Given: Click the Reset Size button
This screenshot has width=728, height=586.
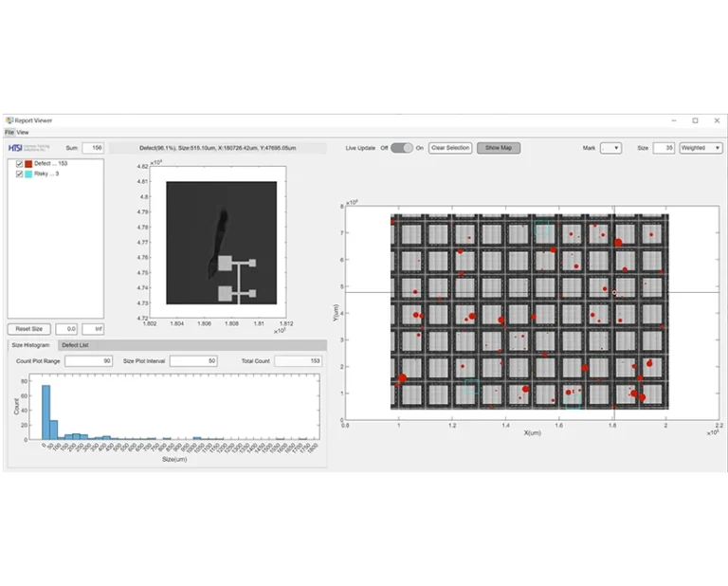Looking at the screenshot, I should [x=29, y=329].
